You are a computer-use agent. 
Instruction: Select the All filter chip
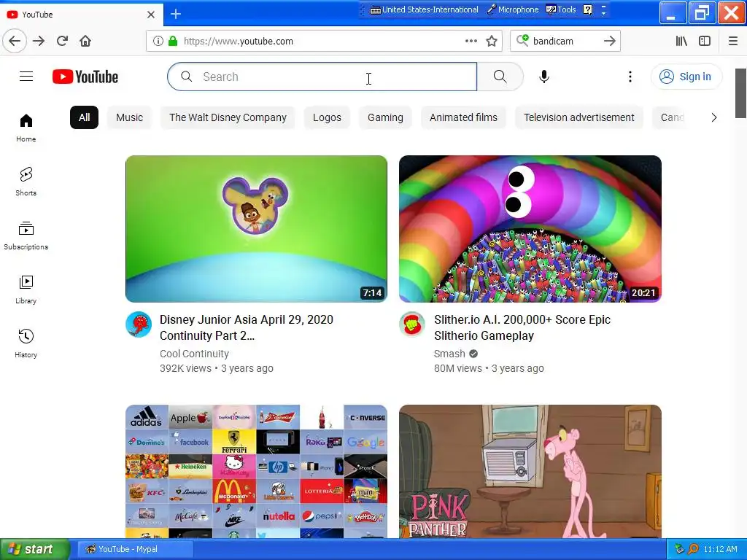[84, 117]
